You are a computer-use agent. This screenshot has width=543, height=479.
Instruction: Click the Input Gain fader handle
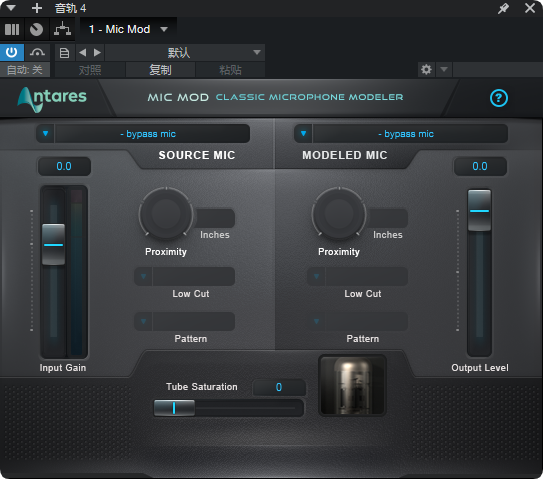pos(53,245)
